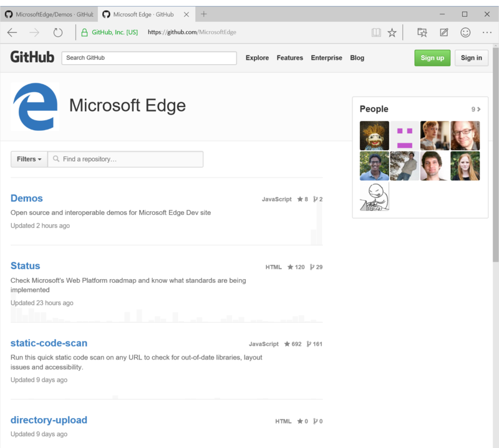Expand the People list via 9 arrow
Screen dimensions: 499x448
coord(476,110)
